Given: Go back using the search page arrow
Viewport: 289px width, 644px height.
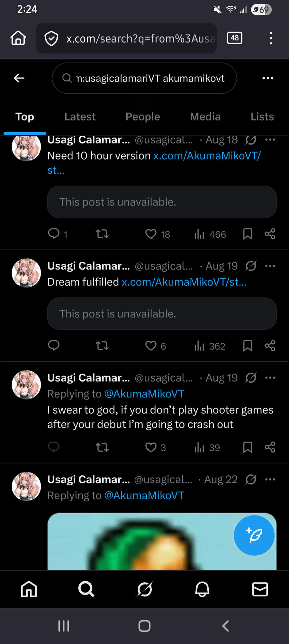Looking at the screenshot, I should [19, 78].
